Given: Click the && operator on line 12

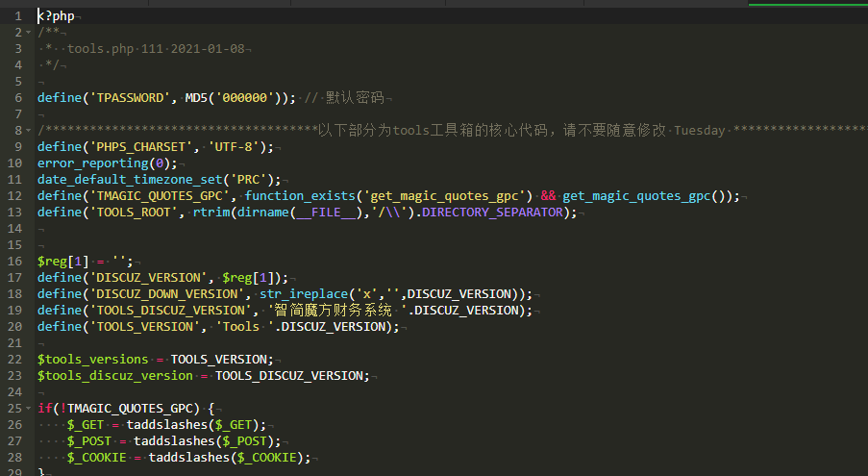Looking at the screenshot, I should coord(548,196).
